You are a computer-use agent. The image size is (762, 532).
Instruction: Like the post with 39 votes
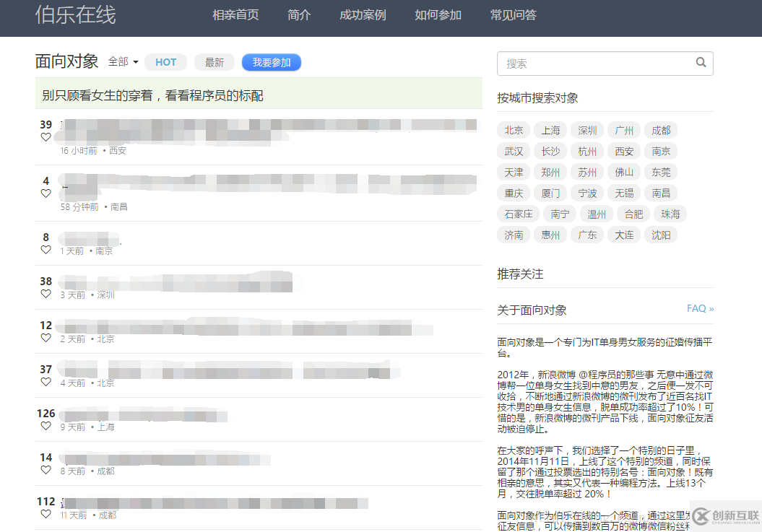click(x=46, y=137)
